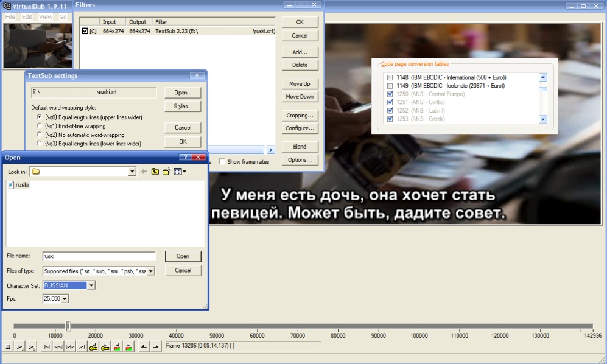The width and height of the screenshot is (607, 364).
Task: Click Open... in TextSub settings
Action: click(x=183, y=93)
